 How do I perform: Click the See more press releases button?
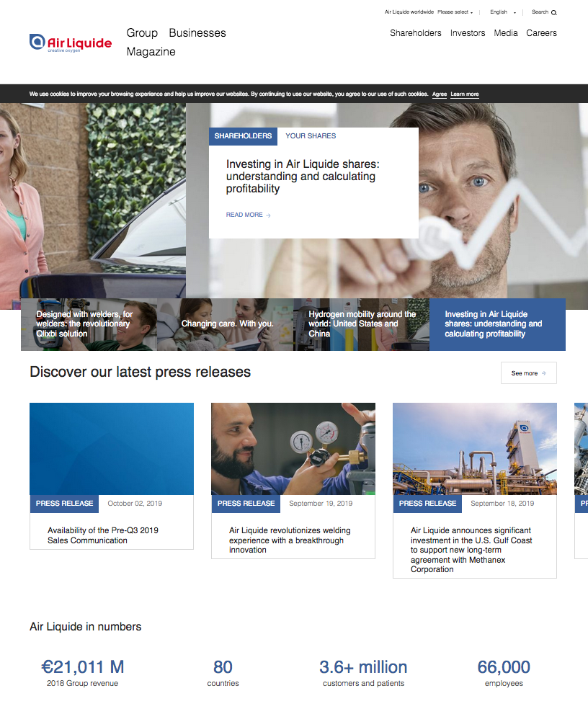pos(529,373)
